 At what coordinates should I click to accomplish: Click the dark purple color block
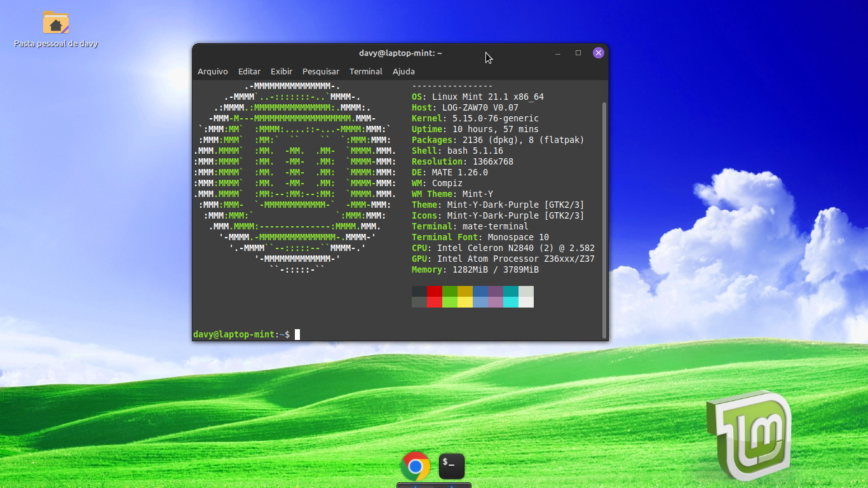pos(496,292)
